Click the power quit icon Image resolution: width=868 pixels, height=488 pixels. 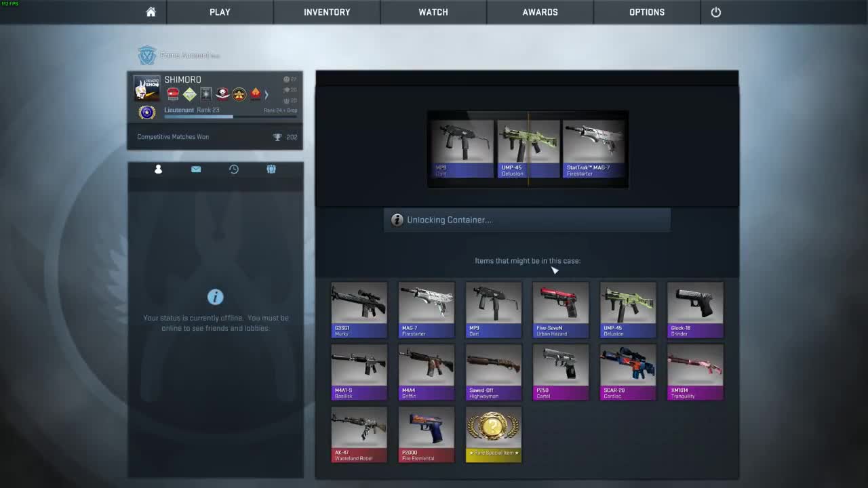click(x=715, y=12)
